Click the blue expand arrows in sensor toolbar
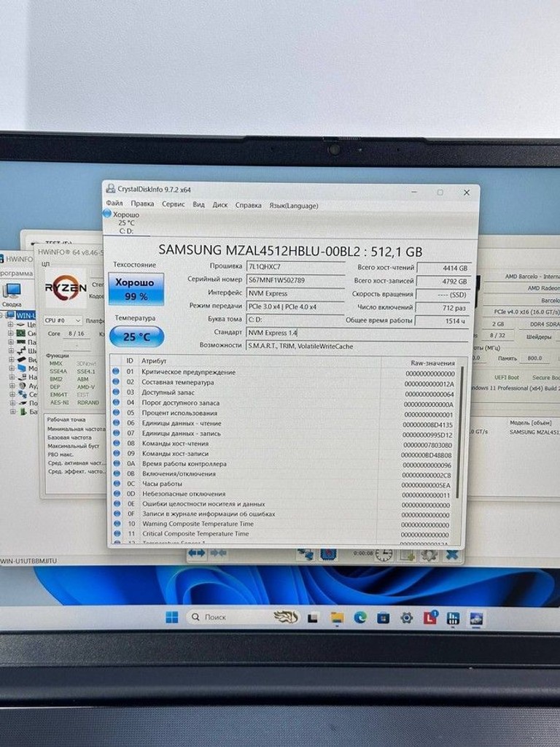560x747 pixels. point(197,553)
